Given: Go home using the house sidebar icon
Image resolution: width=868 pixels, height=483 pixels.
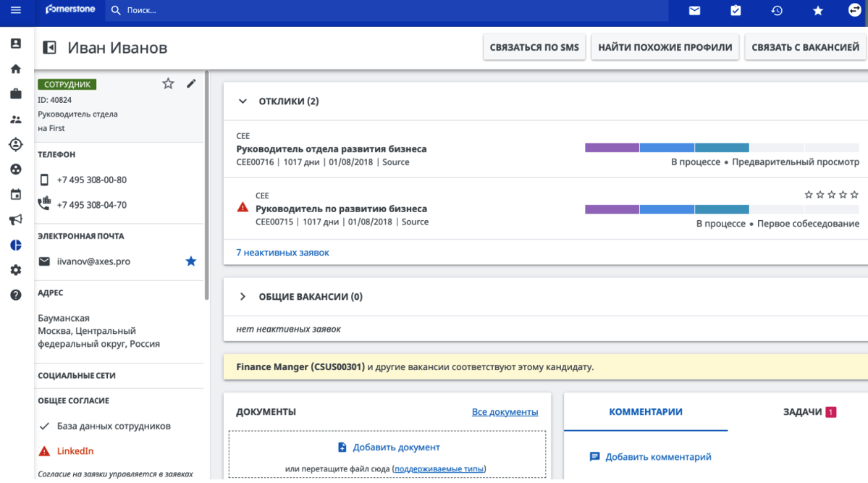Looking at the screenshot, I should pos(16,69).
